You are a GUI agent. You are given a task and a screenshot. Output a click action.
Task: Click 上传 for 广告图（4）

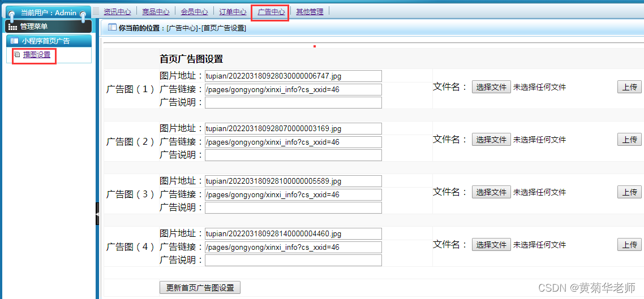(x=630, y=245)
